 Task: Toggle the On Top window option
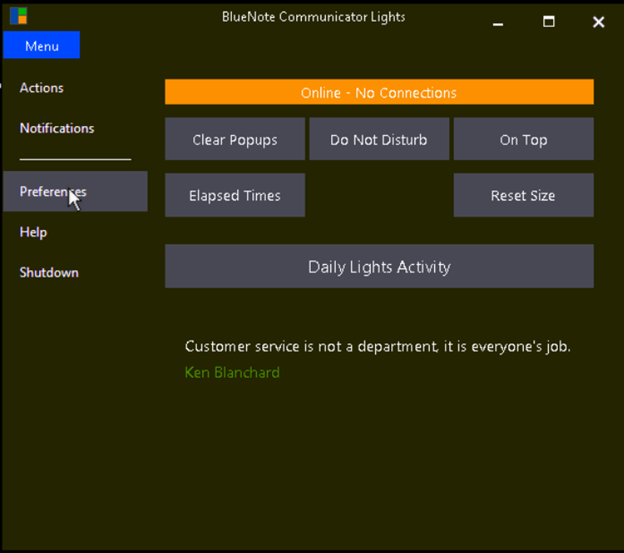(x=523, y=140)
